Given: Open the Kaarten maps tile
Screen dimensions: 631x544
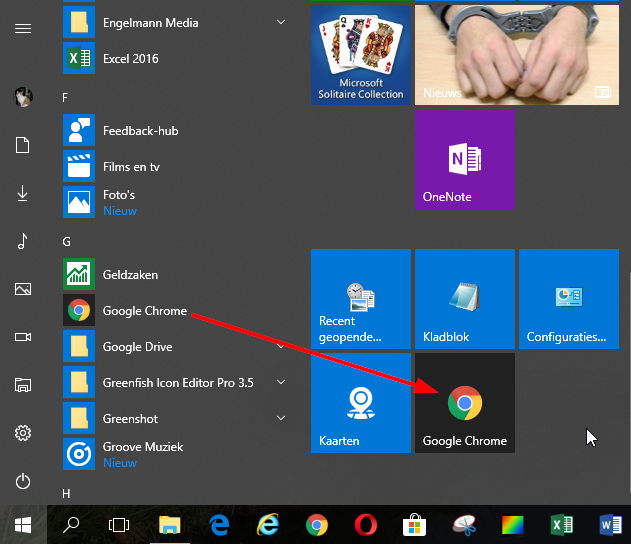Looking at the screenshot, I should pyautogui.click(x=360, y=402).
